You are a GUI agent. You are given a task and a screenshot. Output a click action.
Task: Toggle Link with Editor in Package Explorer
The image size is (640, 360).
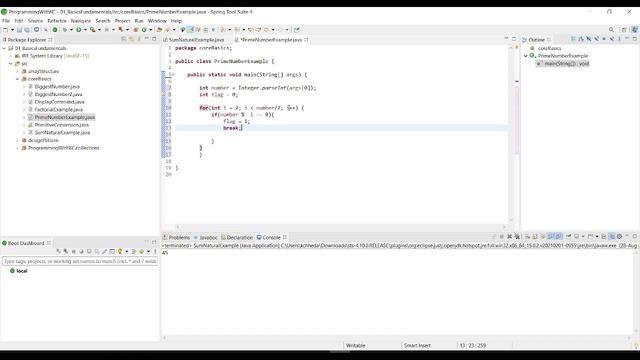pyautogui.click(x=131, y=39)
